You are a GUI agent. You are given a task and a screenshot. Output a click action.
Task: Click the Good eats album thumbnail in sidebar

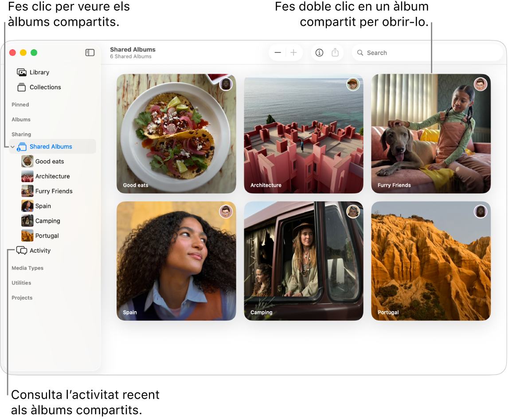[27, 161]
